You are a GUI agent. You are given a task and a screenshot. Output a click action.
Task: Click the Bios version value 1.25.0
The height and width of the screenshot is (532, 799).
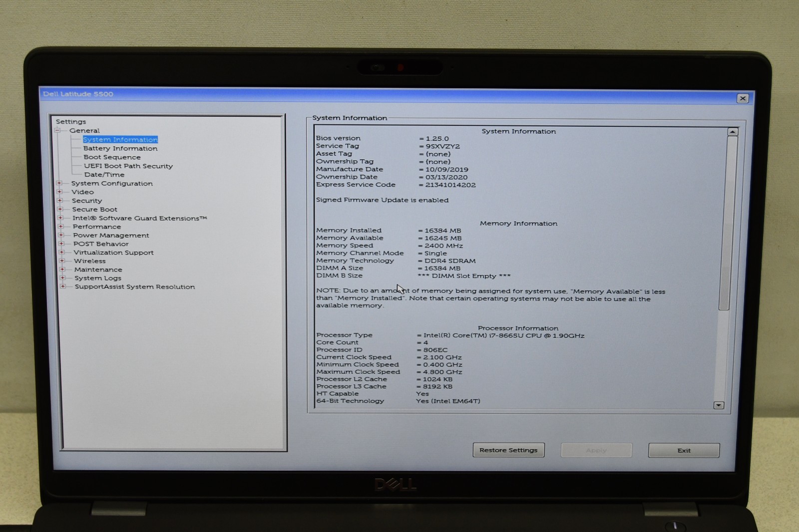pyautogui.click(x=437, y=139)
